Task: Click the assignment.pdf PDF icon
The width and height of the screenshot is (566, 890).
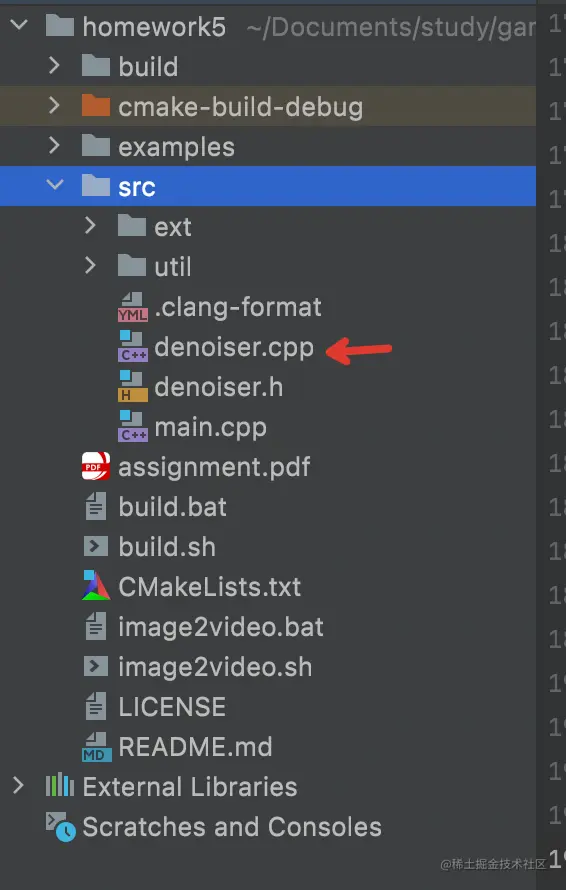Action: [96, 467]
